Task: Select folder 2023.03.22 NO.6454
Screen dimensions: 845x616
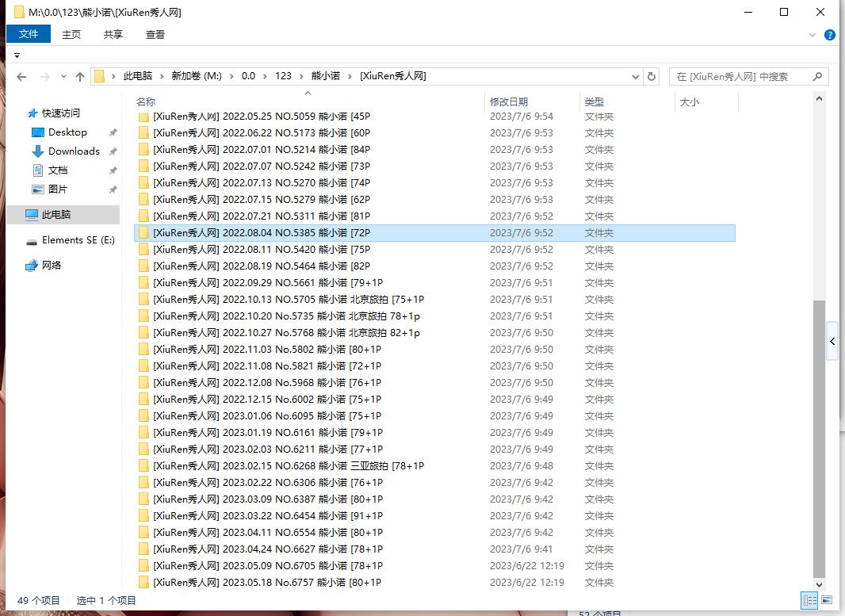Action: point(435,516)
